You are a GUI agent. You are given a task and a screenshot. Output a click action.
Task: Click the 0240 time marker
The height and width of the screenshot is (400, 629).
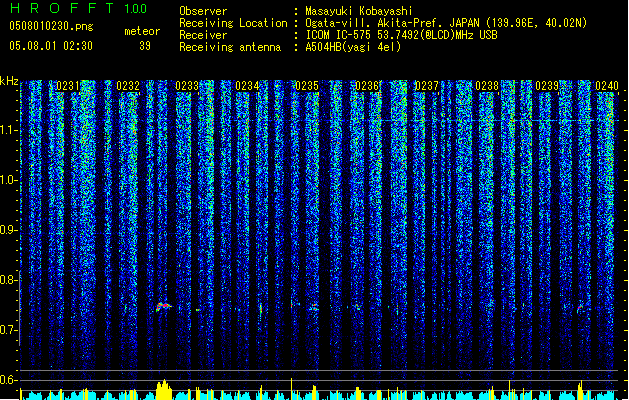607,86
